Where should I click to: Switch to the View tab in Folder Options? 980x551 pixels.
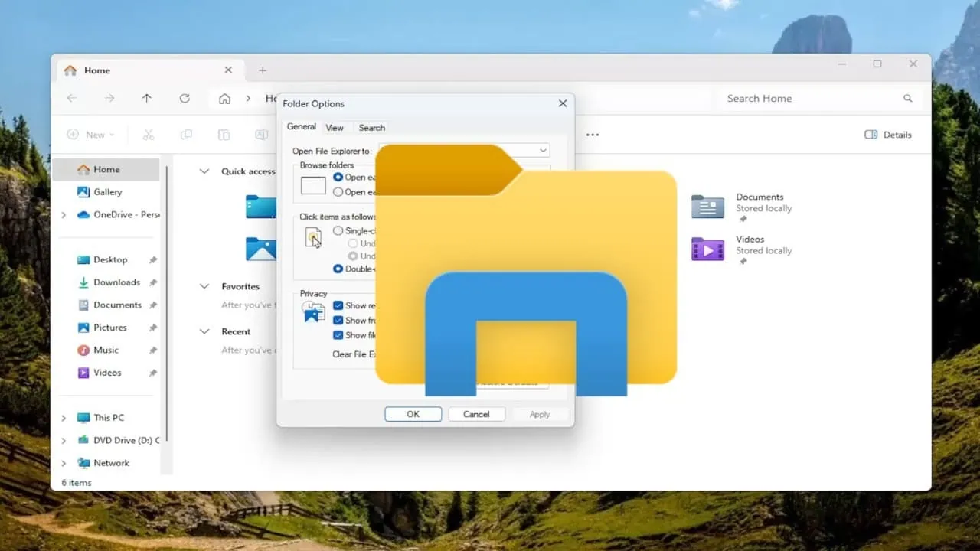click(x=335, y=127)
